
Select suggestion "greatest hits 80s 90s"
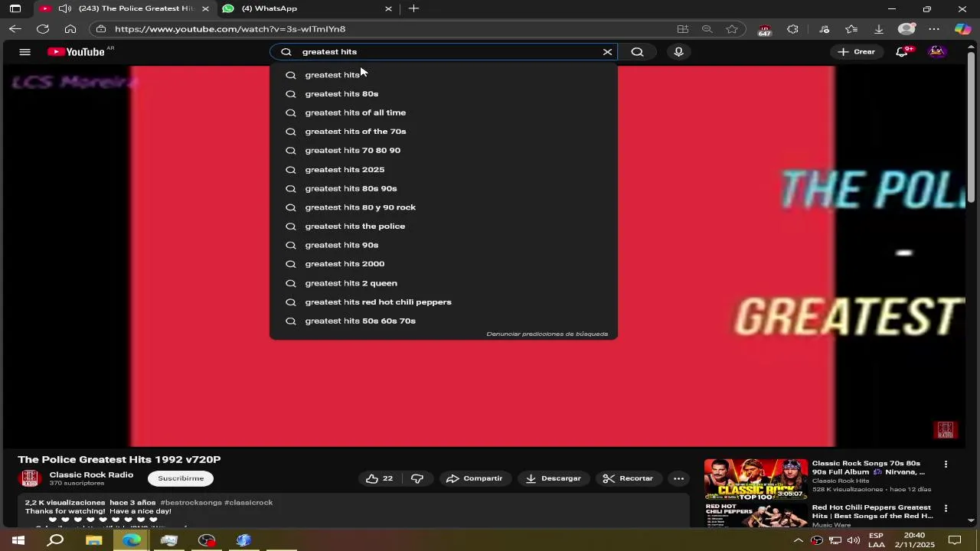click(x=443, y=188)
